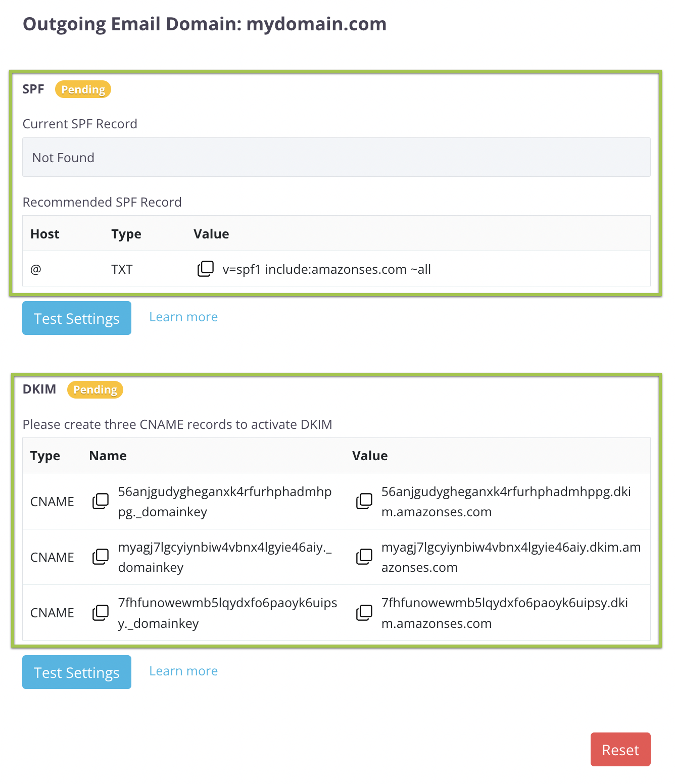Copy the myagj7 CNAME name
Image resolution: width=675 pixels, height=784 pixels.
[x=101, y=557]
